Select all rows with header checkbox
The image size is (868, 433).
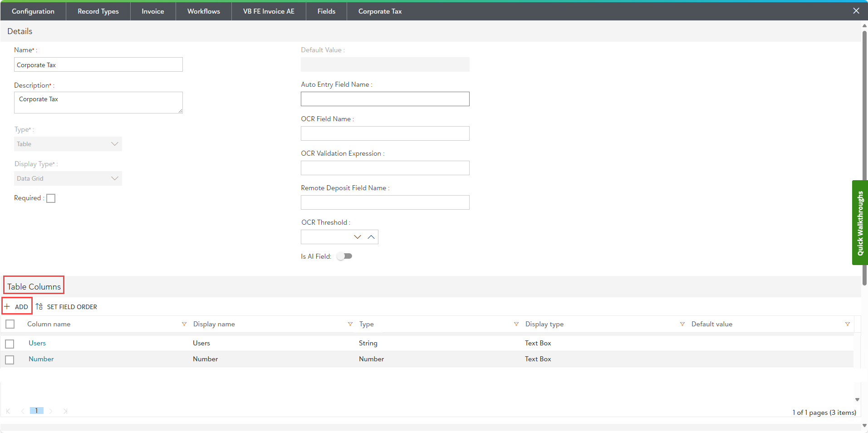click(x=10, y=324)
